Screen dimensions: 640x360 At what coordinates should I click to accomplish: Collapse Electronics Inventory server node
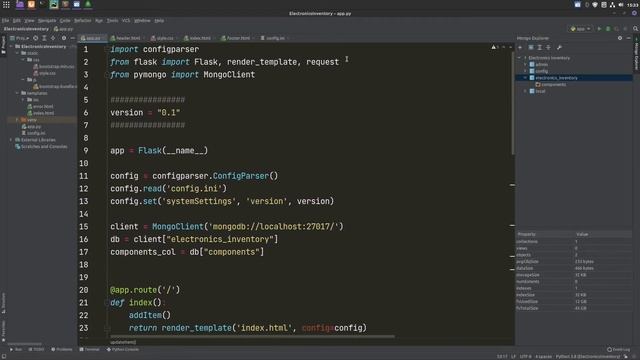tap(520, 58)
